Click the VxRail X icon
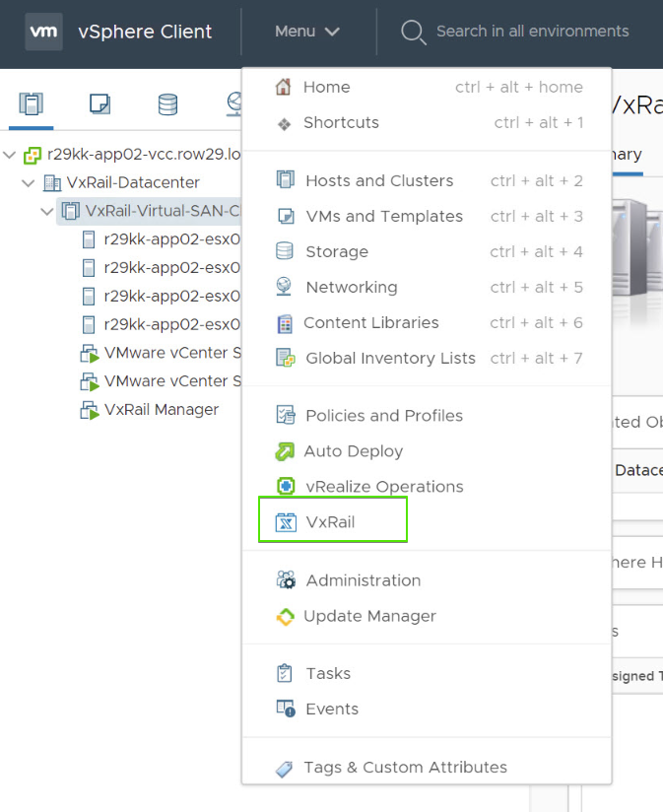Image resolution: width=663 pixels, height=812 pixels. 286,522
